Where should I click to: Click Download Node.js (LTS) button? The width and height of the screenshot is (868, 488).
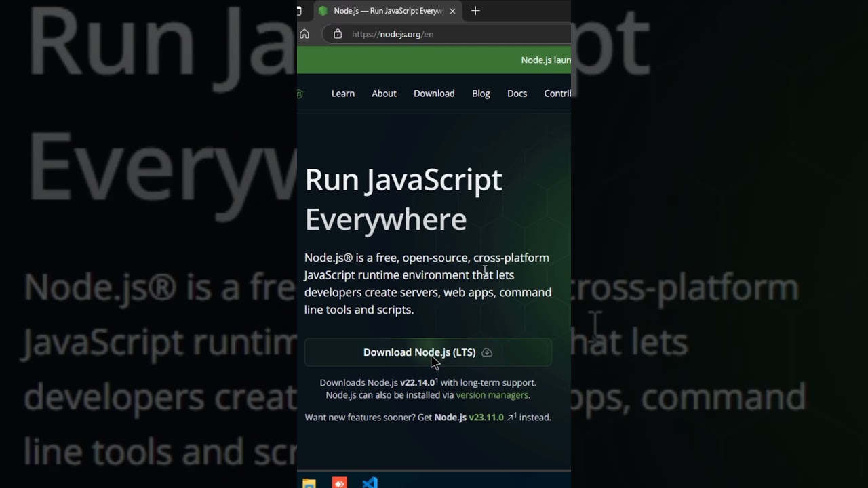(x=428, y=352)
